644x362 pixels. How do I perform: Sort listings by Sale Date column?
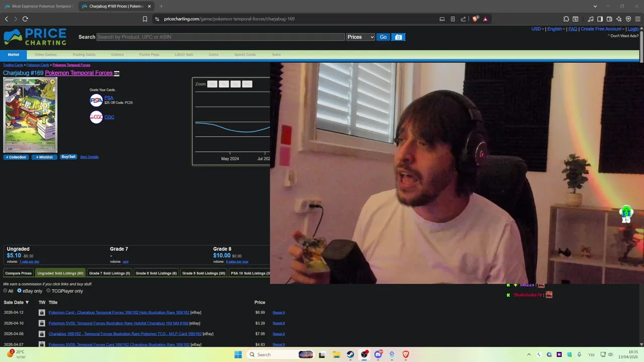tap(16, 302)
